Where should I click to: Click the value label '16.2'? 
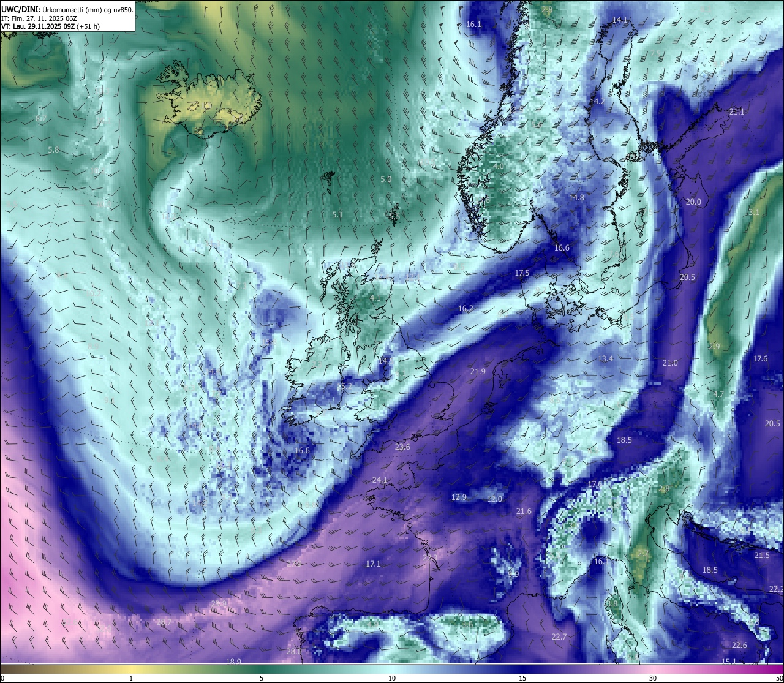(x=466, y=309)
